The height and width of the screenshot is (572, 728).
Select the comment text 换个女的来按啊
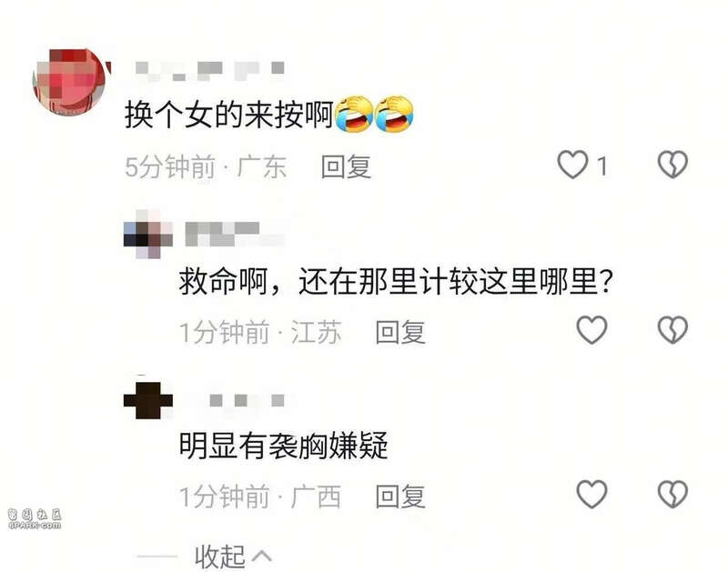click(229, 115)
